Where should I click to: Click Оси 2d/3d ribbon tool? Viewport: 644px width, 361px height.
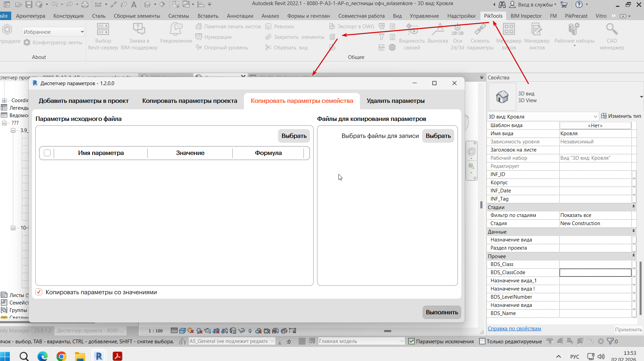click(x=458, y=36)
